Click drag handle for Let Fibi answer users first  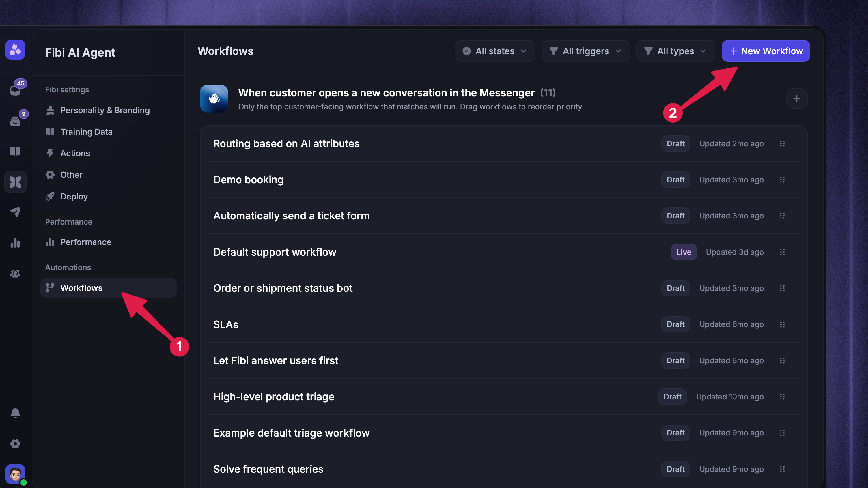783,361
